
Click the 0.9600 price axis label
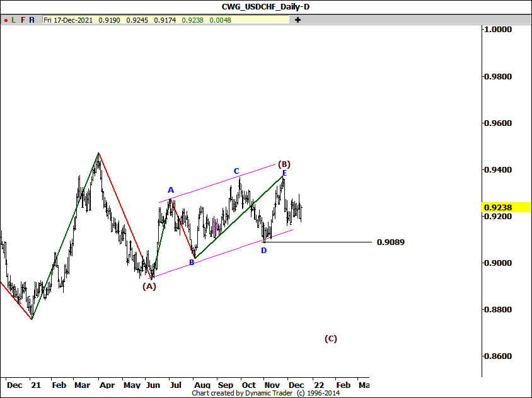(498, 123)
